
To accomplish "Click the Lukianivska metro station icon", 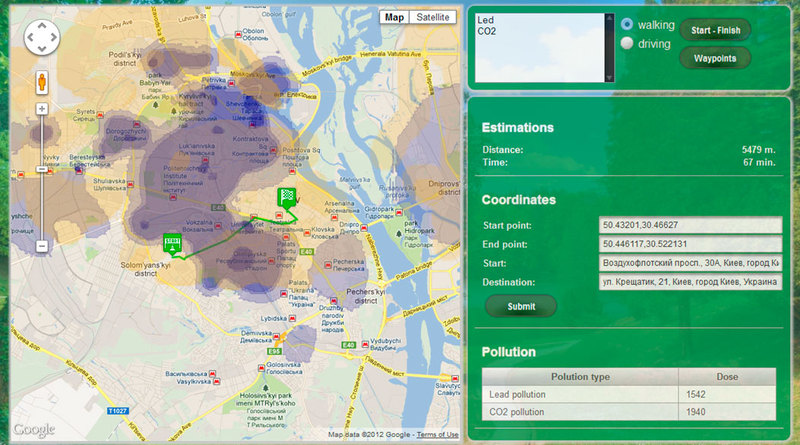I will 205,160.
